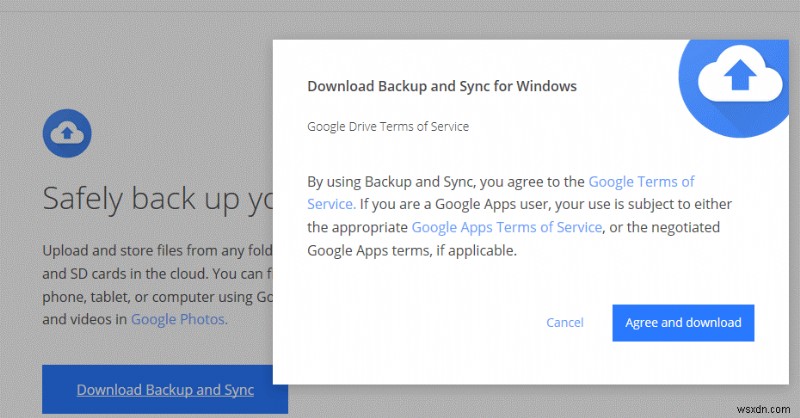
Task: Click 'Upload and store files' paragraph line
Action: (x=158, y=251)
